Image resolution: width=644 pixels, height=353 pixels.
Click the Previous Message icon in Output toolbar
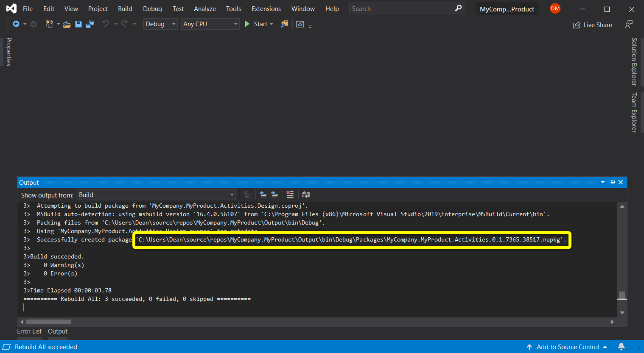pyautogui.click(x=263, y=194)
